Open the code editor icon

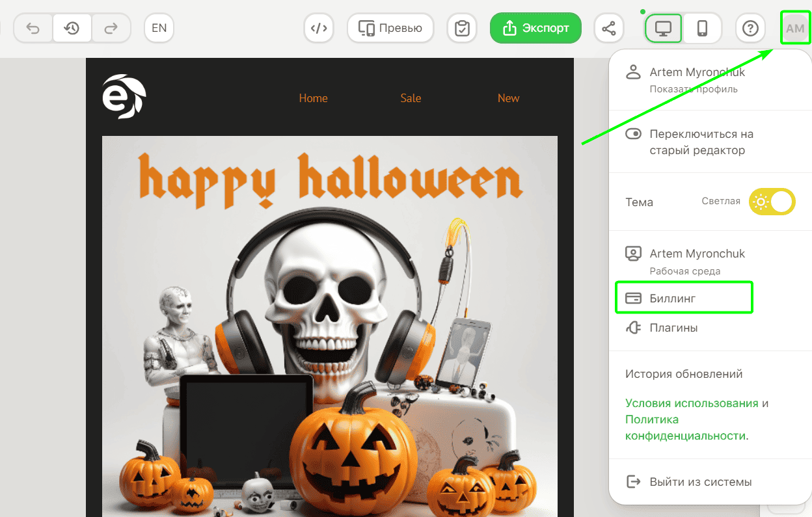[319, 28]
